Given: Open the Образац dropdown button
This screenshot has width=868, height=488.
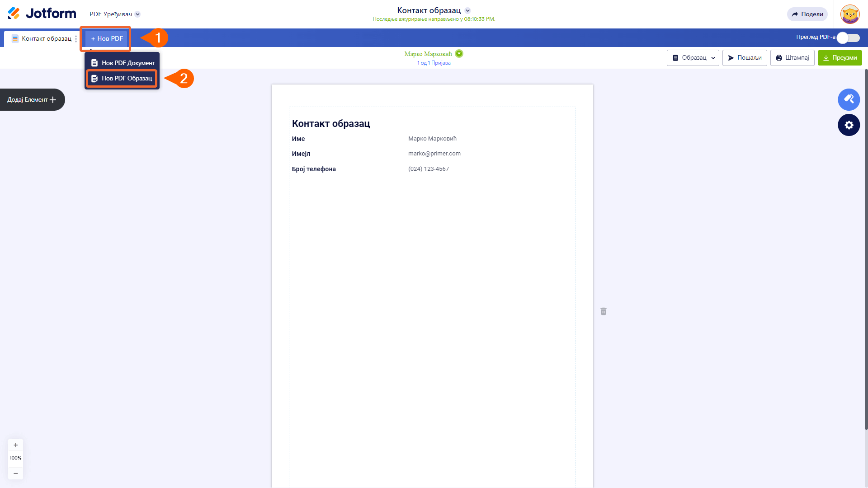Looking at the screenshot, I should coord(693,58).
